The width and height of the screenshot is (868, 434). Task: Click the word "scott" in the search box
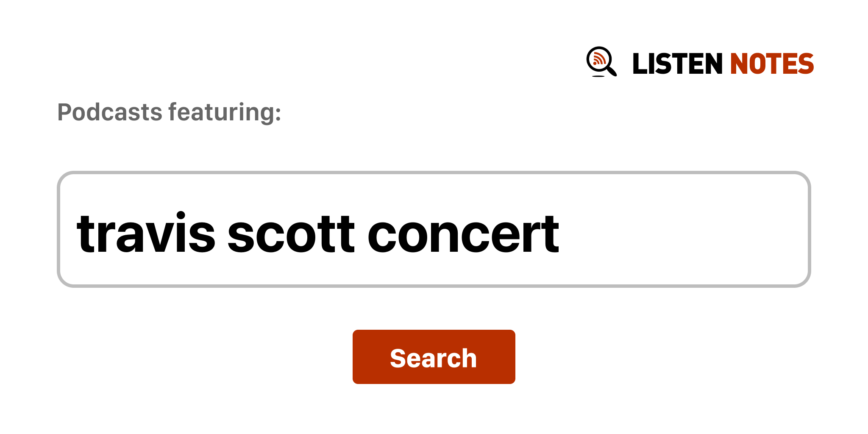pos(291,234)
